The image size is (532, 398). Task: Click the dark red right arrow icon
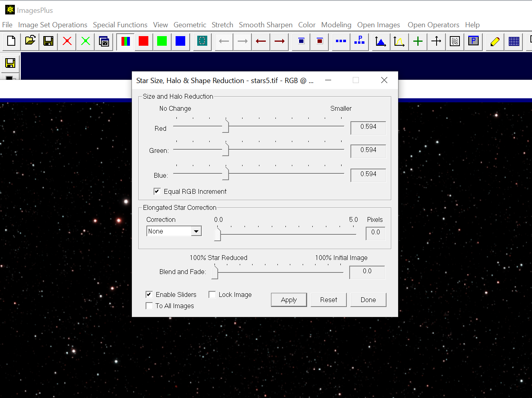pyautogui.click(x=279, y=41)
